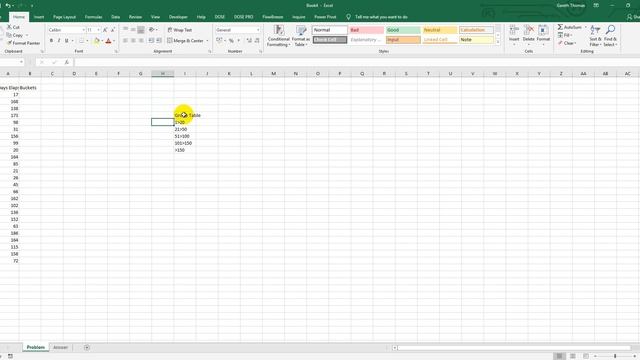Set middle vertical alignment
This screenshot has width=640, height=360.
133,30
